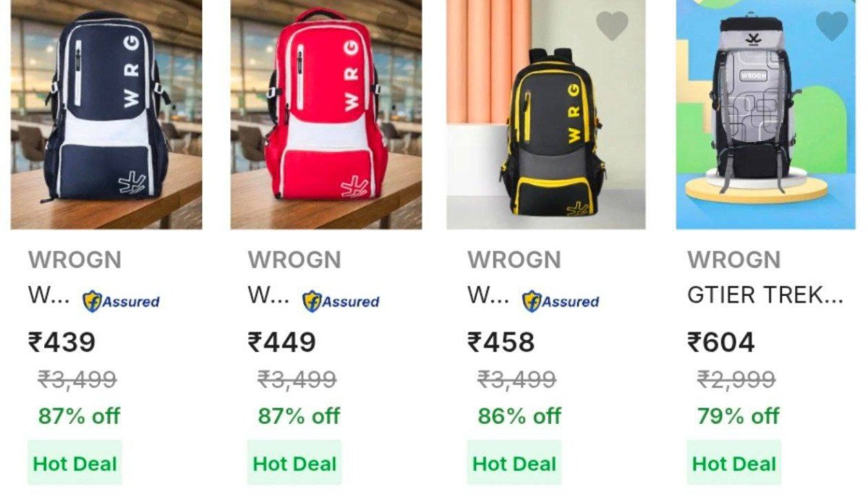This screenshot has width=868, height=495.
Task: Open the GTIER TREK... product title
Action: click(x=765, y=295)
